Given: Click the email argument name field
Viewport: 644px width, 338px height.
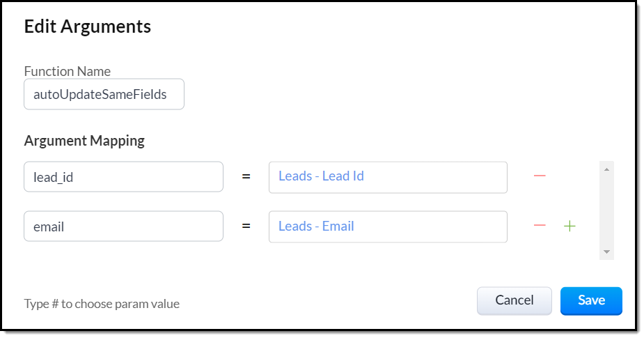Looking at the screenshot, I should 123,226.
